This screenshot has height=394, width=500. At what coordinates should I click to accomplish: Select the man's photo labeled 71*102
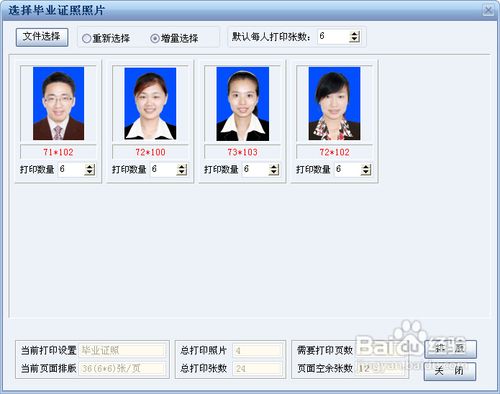pos(58,103)
